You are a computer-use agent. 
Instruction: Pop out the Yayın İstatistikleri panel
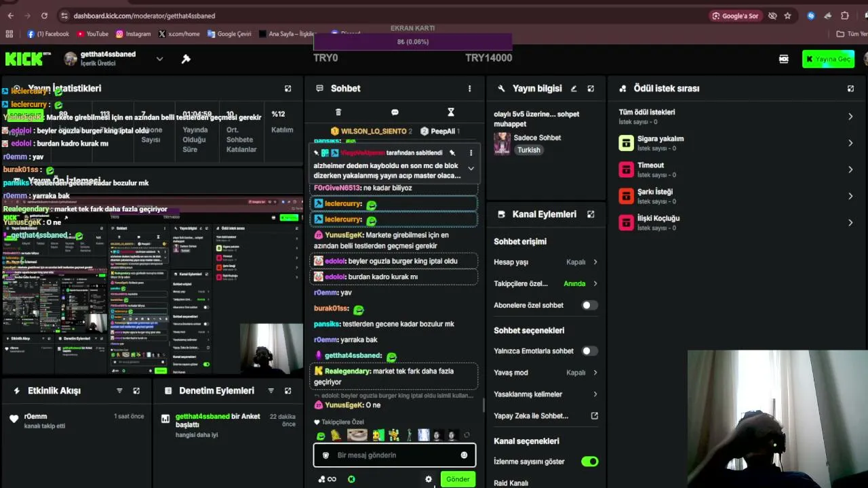pos(288,88)
